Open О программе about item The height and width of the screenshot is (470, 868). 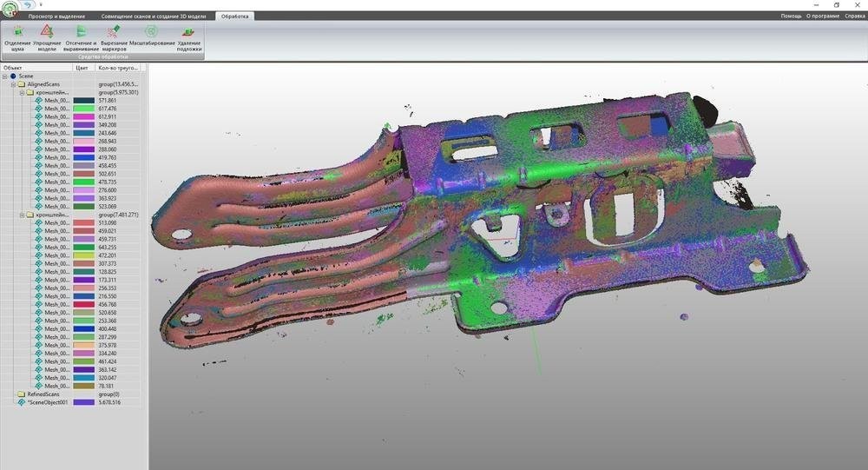click(823, 17)
